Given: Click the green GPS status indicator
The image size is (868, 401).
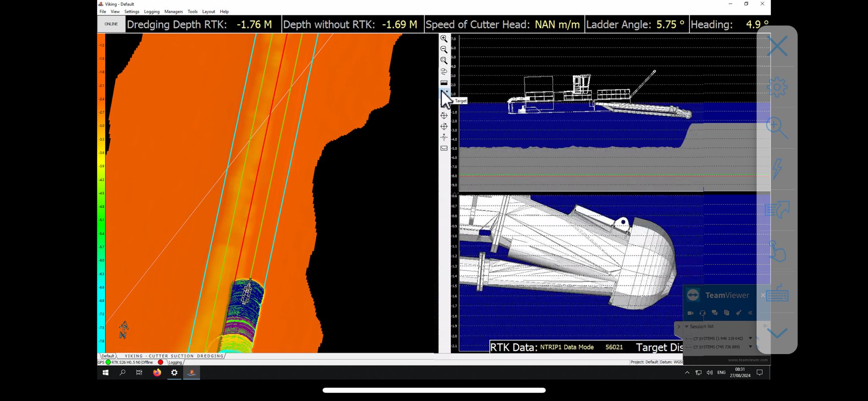Looking at the screenshot, I should pyautogui.click(x=108, y=362).
